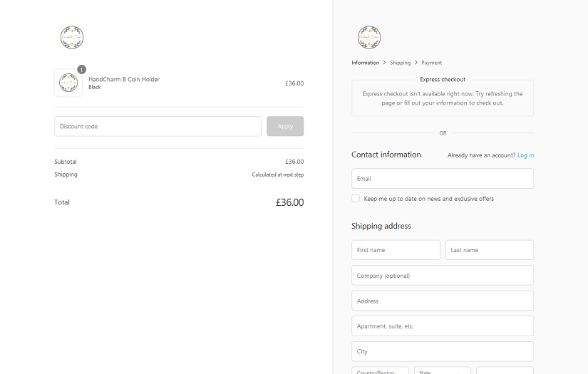The height and width of the screenshot is (374, 588).
Task: Focus the Address input field
Action: click(442, 301)
